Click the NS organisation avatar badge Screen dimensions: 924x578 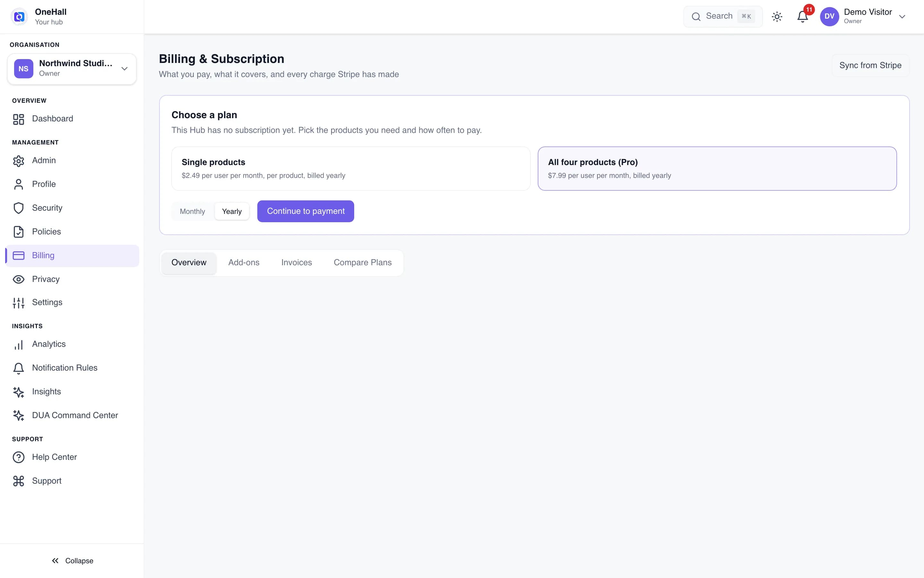24,69
